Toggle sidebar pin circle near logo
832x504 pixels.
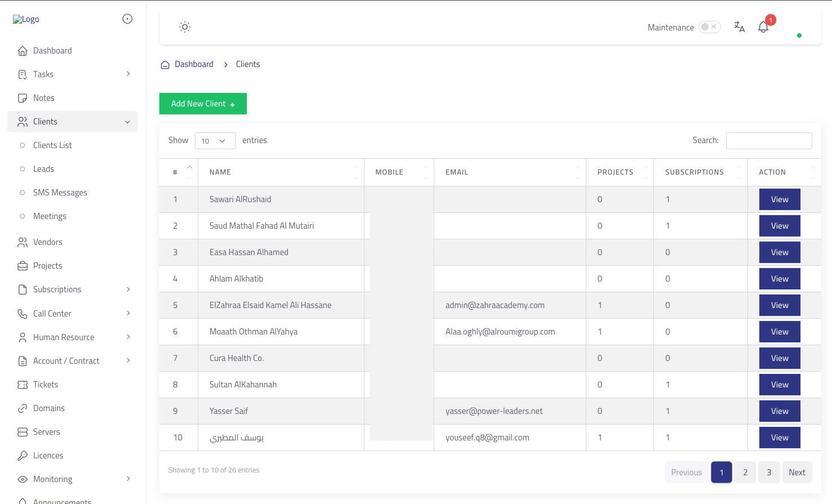127,19
